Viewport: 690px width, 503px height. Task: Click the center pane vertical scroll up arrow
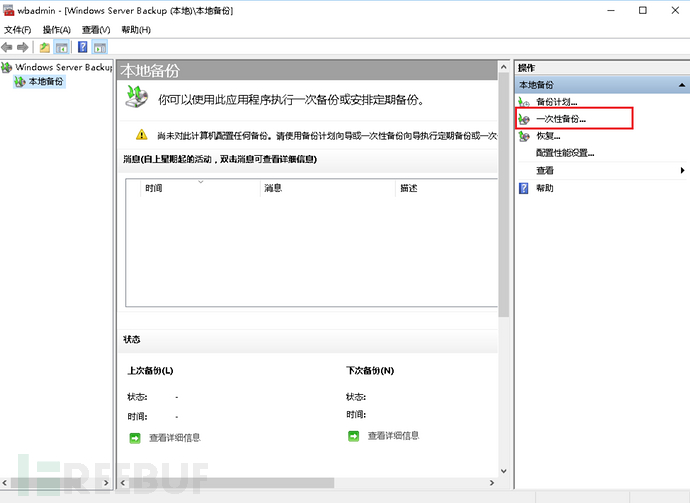503,67
